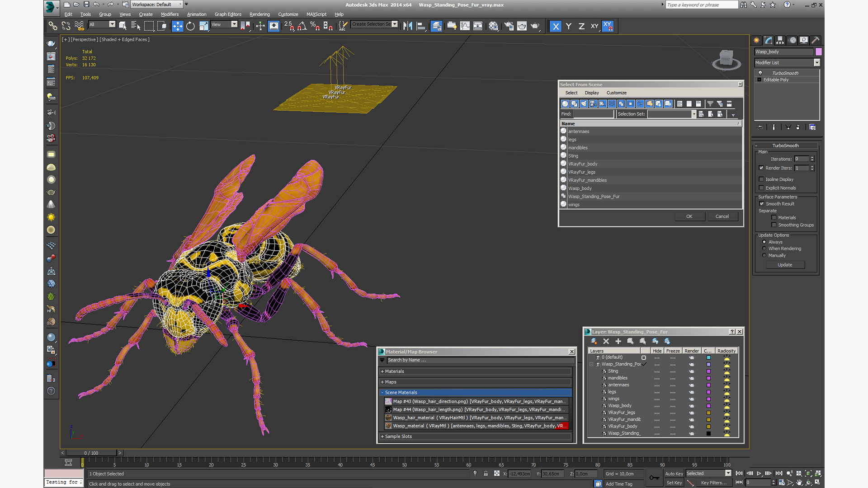Open the Layer Manager toolbar icon
The image size is (868, 488).
[x=436, y=26]
